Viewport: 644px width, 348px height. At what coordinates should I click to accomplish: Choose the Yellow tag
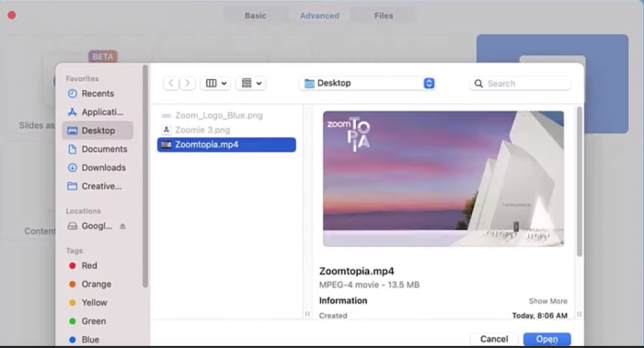(x=88, y=303)
